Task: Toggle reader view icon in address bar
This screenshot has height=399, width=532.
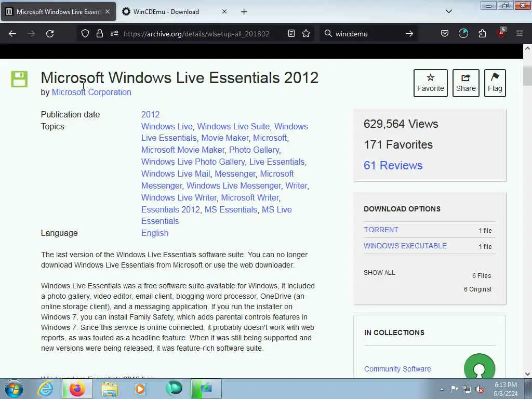Action: pyautogui.click(x=291, y=33)
